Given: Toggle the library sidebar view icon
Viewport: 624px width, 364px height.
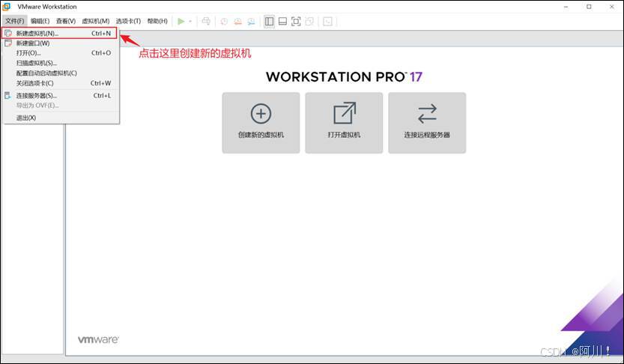Looking at the screenshot, I should coord(269,22).
